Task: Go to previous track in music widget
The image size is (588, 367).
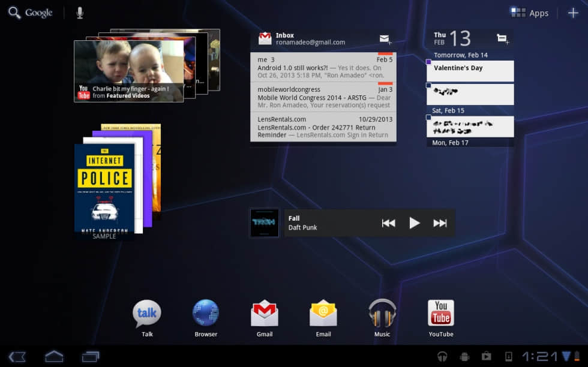Action: tap(388, 223)
